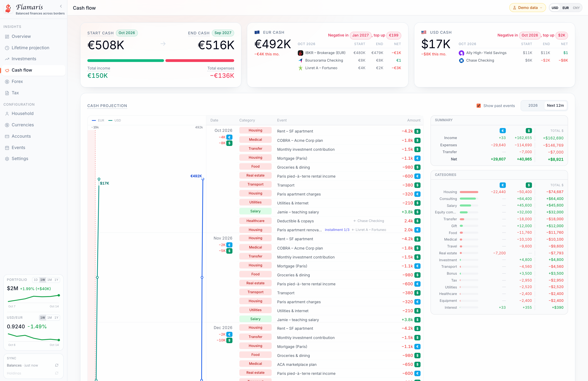Set USD/EUR chart range to 1Y
The width and height of the screenshot is (588, 381).
point(56,318)
